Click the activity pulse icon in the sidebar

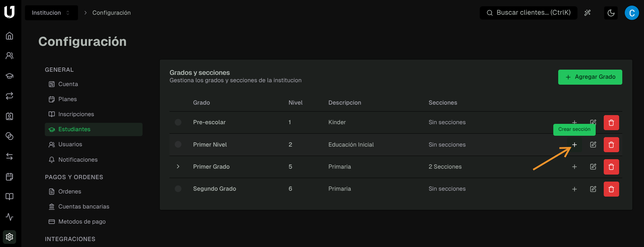coord(9,217)
